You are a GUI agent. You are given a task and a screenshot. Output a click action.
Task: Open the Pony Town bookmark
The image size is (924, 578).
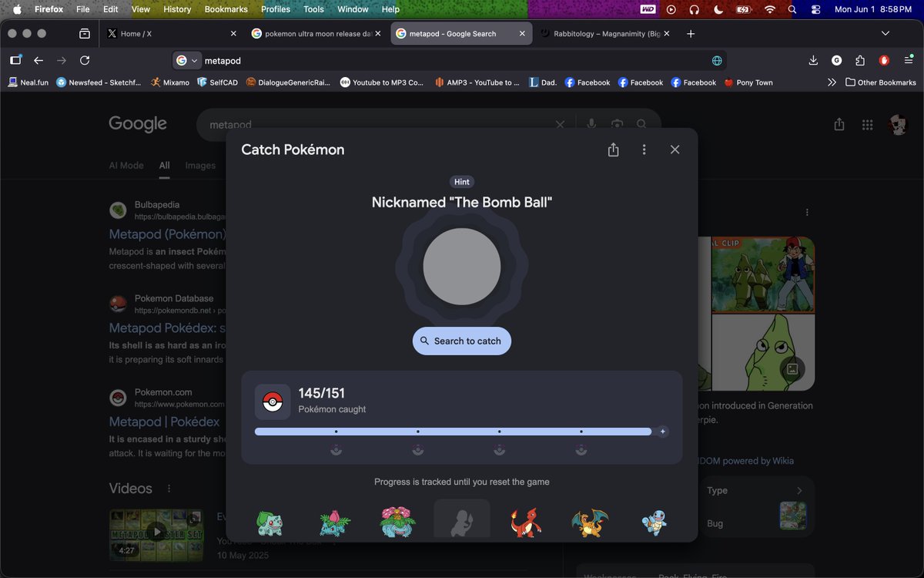pos(748,82)
